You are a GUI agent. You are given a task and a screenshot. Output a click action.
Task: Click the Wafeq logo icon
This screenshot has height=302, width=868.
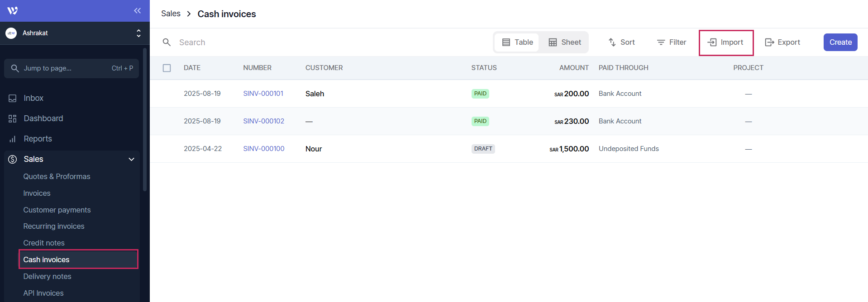(13, 10)
